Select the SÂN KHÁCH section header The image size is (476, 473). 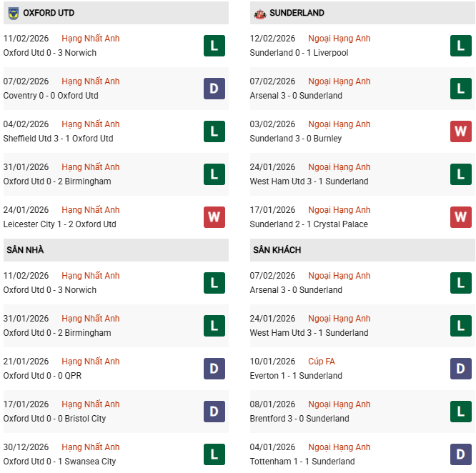coord(277,250)
